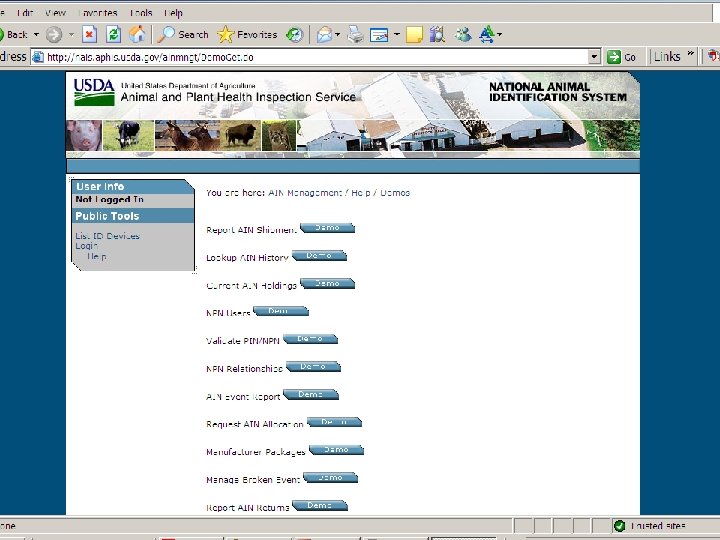
Task: Open the Edit button dropdown arrow
Action: click(397, 34)
